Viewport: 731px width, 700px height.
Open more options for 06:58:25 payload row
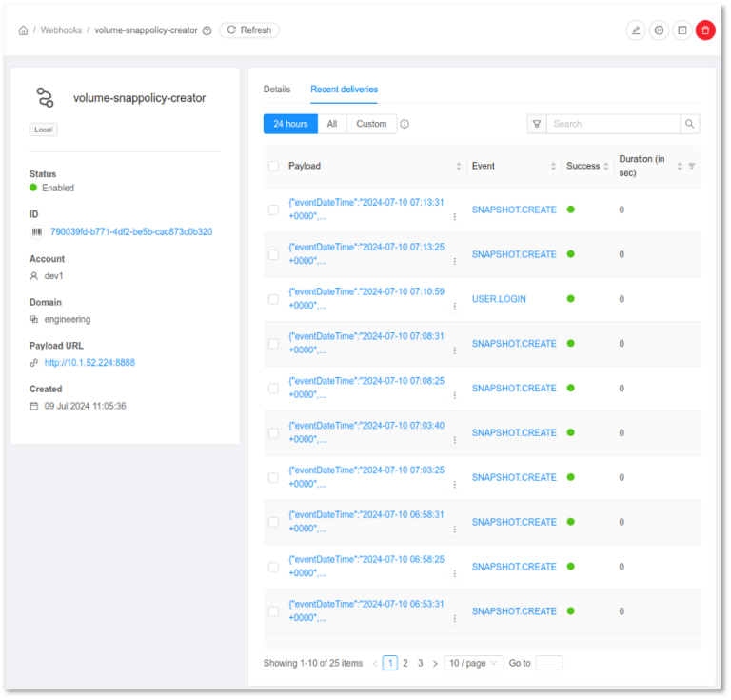(455, 574)
